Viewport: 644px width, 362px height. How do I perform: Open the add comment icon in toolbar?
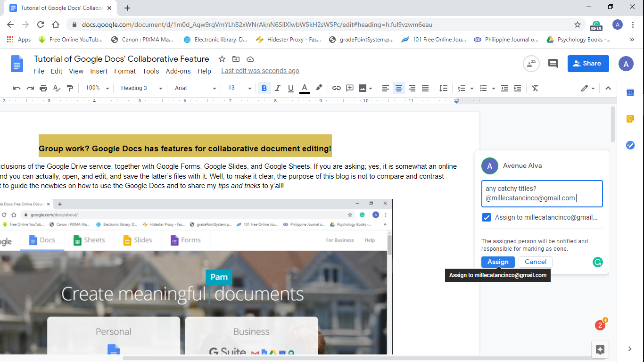(x=350, y=88)
